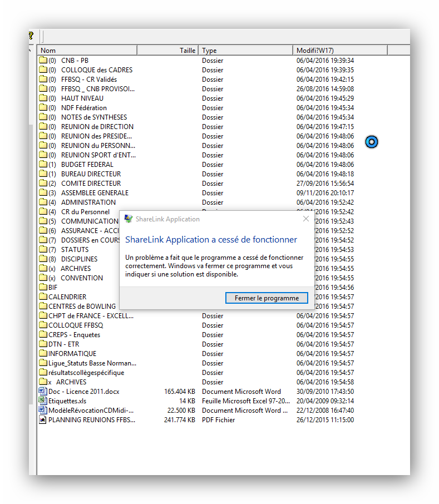Select the CREPS - Enquetes folder name
The height and width of the screenshot is (504, 439).
point(74,334)
